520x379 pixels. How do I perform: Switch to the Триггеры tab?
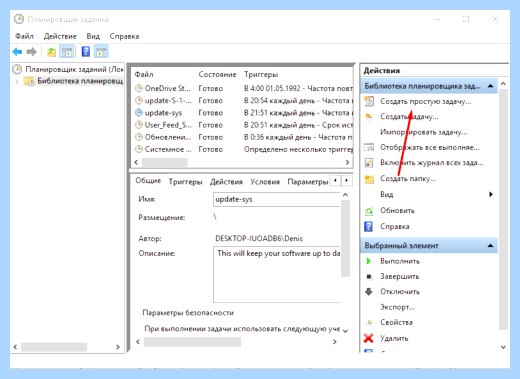185,182
